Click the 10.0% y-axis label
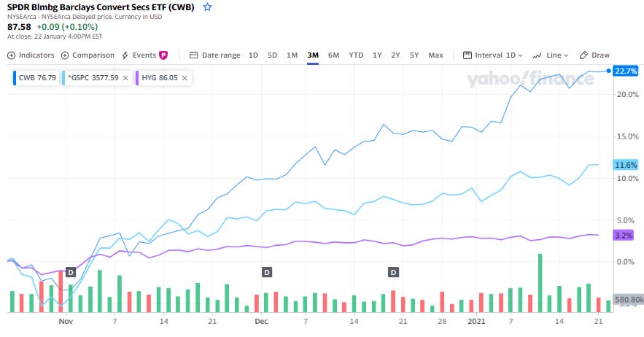This screenshot has height=337, width=644. [x=627, y=179]
